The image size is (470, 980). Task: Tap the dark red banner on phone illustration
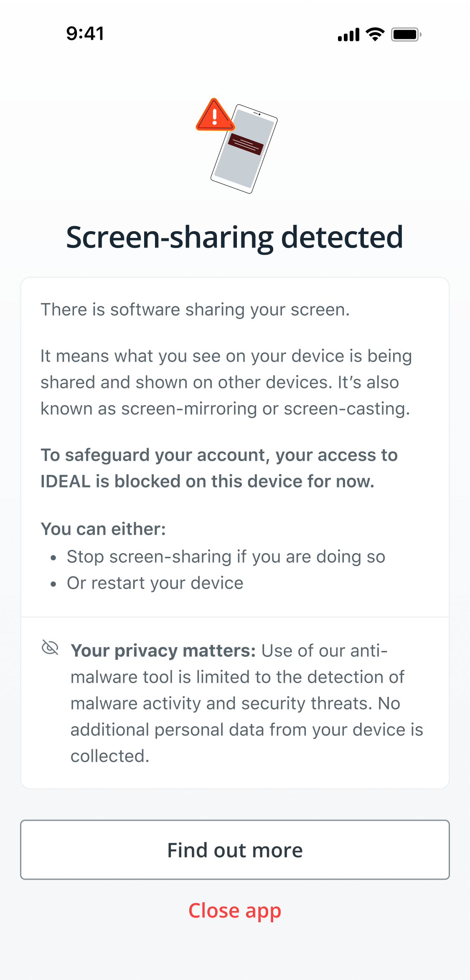click(x=246, y=145)
